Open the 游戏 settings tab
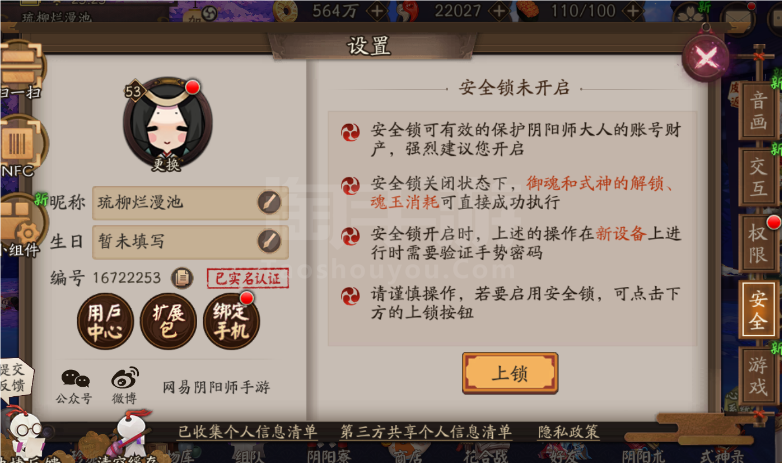 point(758,376)
